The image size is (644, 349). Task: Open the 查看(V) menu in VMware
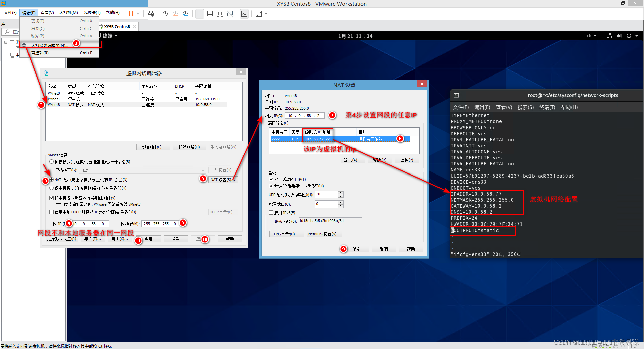click(47, 13)
